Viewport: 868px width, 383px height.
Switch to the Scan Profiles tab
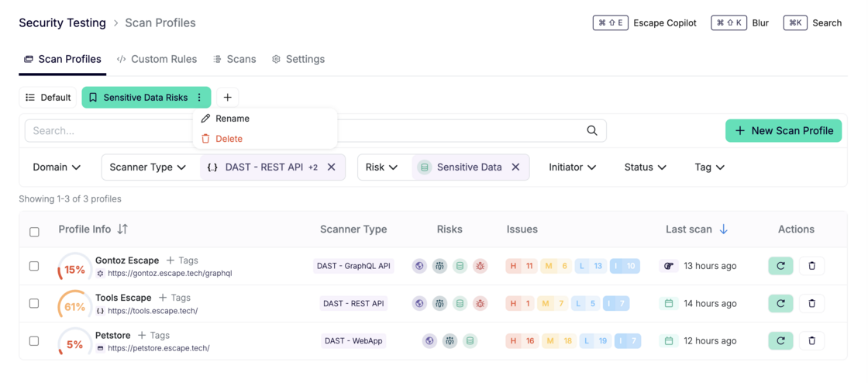click(x=63, y=59)
